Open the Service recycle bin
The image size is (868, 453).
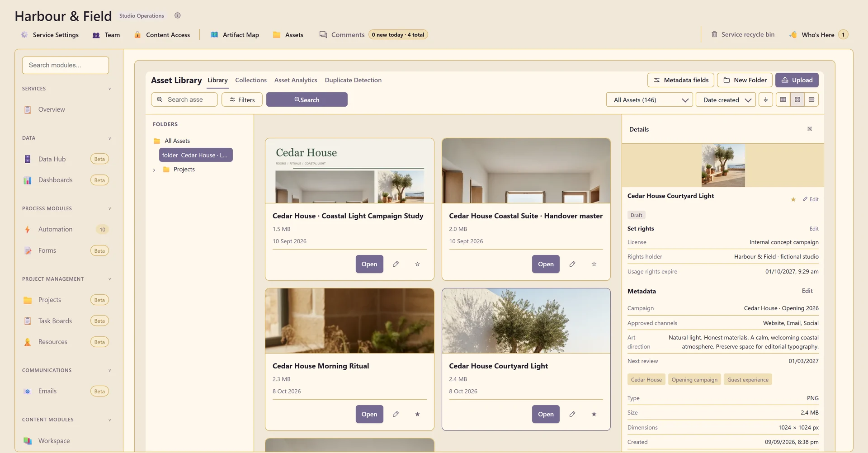[x=743, y=34]
